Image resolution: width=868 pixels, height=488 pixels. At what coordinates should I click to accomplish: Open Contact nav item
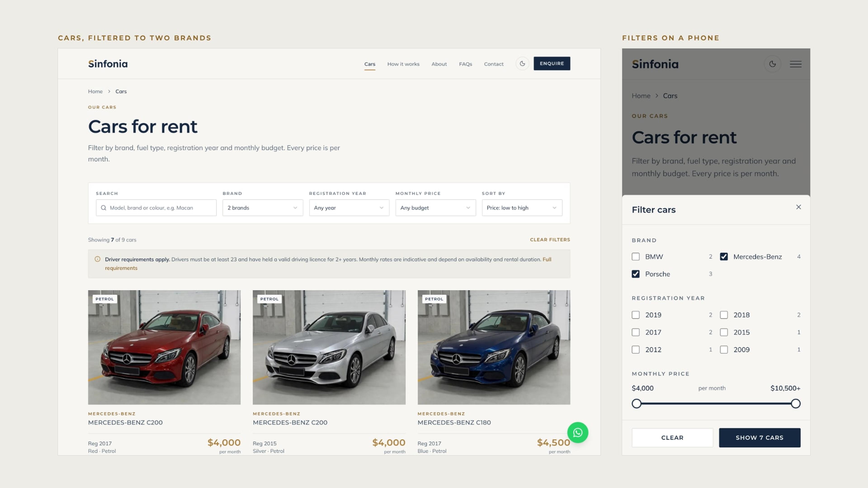coord(494,64)
